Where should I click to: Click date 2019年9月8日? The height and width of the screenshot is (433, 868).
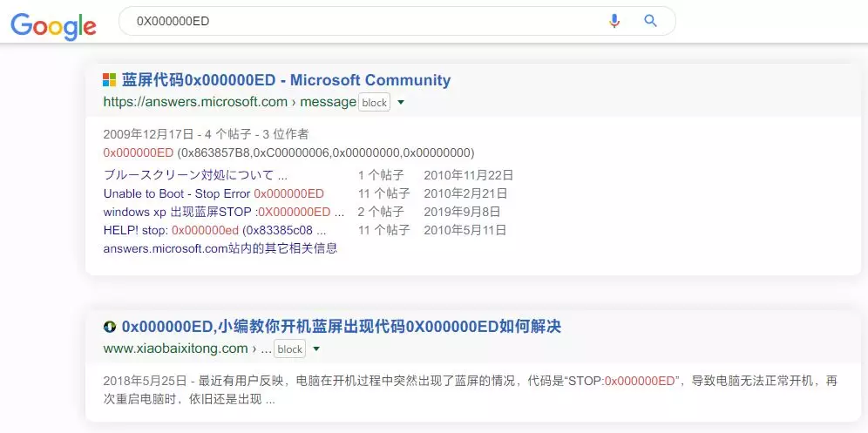(462, 212)
